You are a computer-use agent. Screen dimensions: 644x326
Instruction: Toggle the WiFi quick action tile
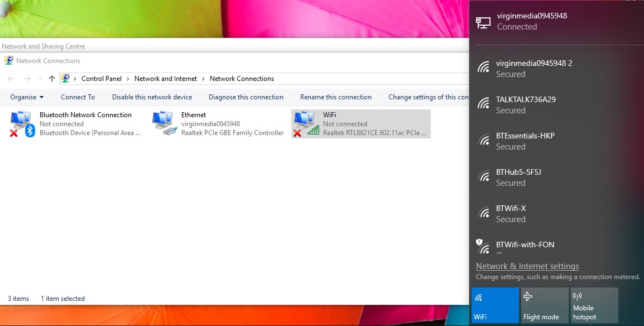point(496,305)
